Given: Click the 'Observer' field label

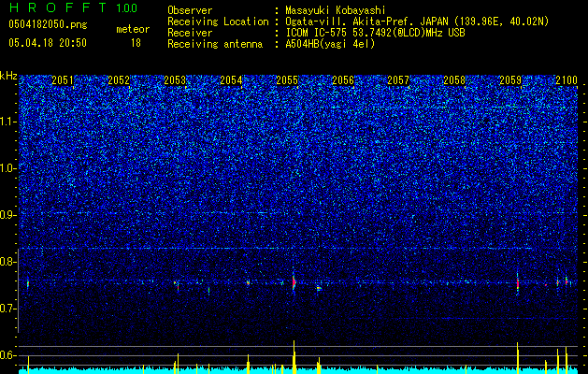Looking at the screenshot, I should click(190, 10).
